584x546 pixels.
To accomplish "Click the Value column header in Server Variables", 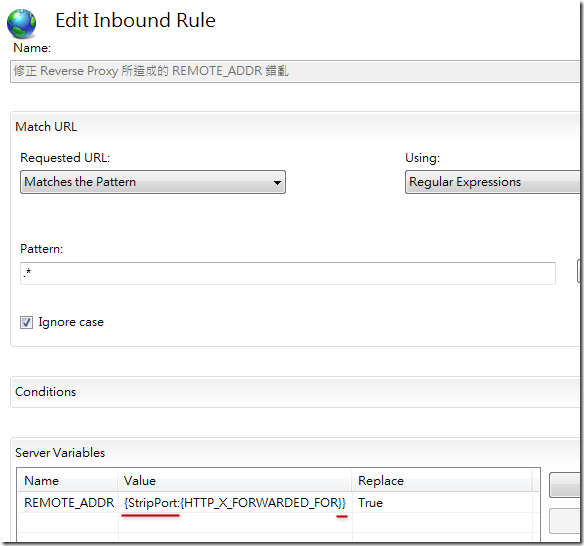I will click(235, 481).
